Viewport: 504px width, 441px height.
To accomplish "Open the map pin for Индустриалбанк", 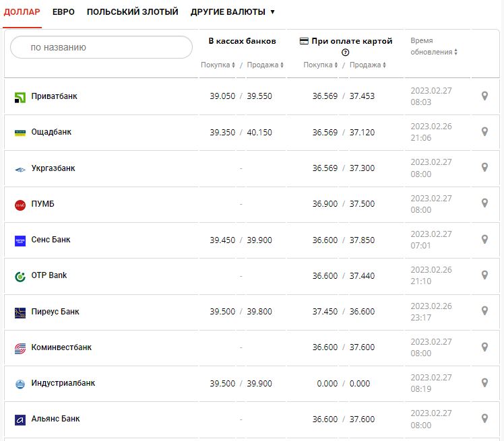I will pyautogui.click(x=484, y=382).
